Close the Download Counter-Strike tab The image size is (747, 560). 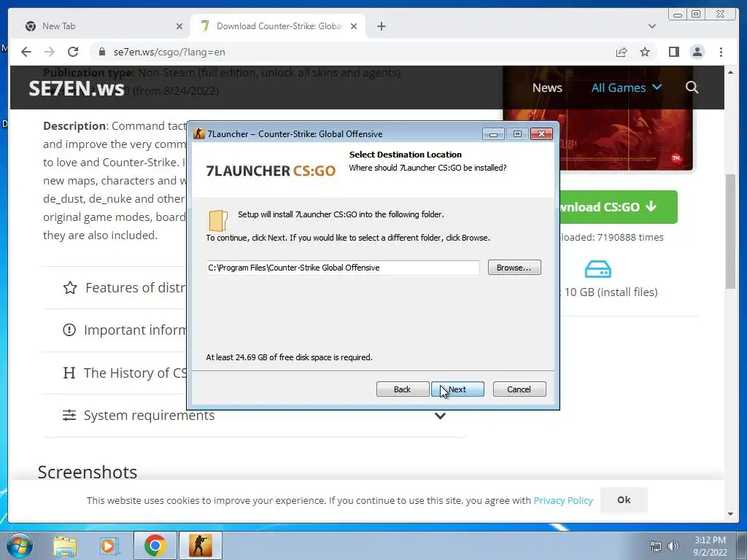click(x=354, y=26)
